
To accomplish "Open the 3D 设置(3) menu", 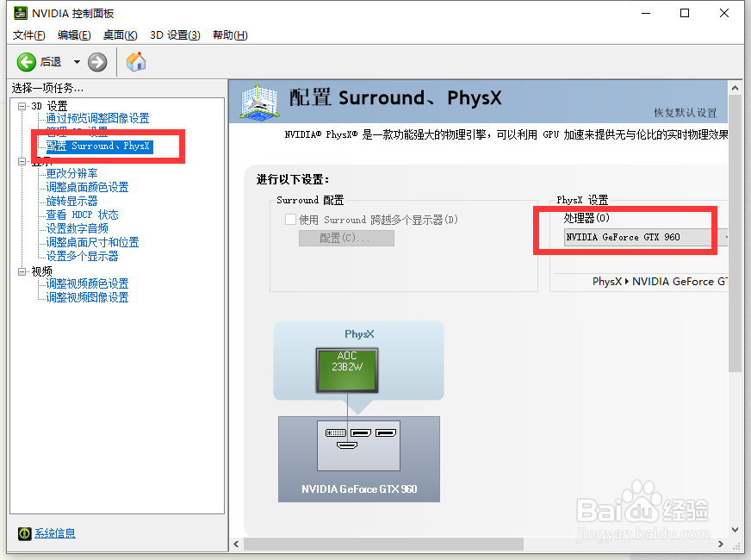I will tap(175, 35).
